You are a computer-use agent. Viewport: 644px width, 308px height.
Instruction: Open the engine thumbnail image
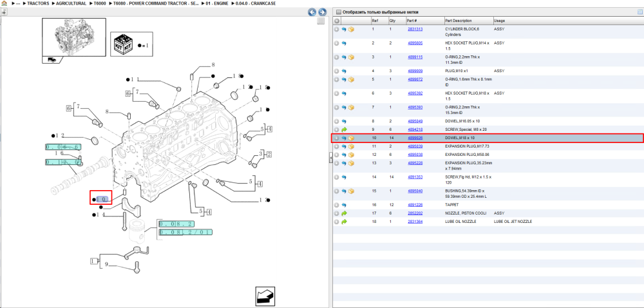click(74, 38)
